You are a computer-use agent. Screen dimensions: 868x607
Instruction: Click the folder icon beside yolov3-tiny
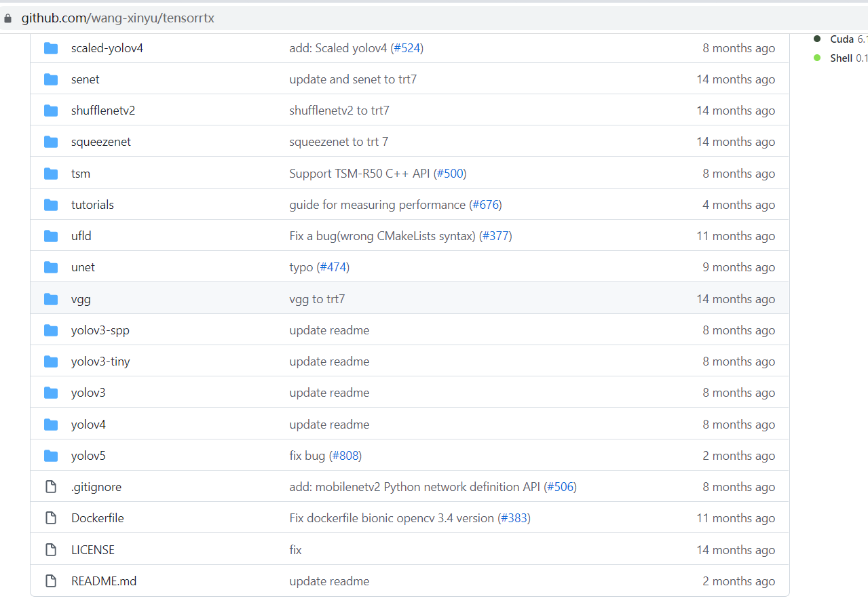pyautogui.click(x=51, y=361)
